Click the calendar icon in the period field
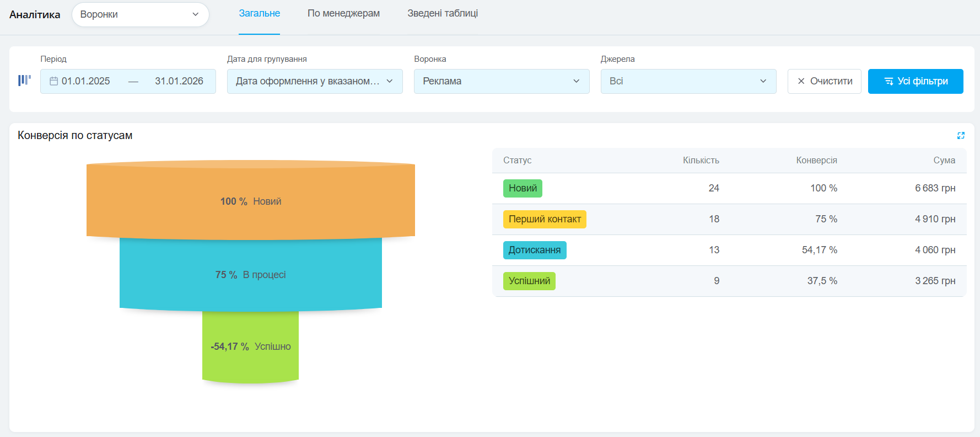 pos(53,81)
